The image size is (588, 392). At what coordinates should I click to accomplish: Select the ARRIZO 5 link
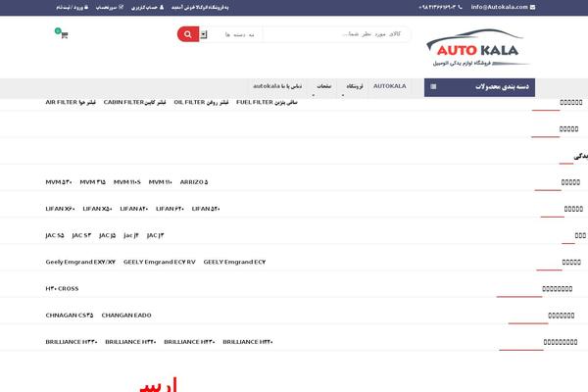194,182
